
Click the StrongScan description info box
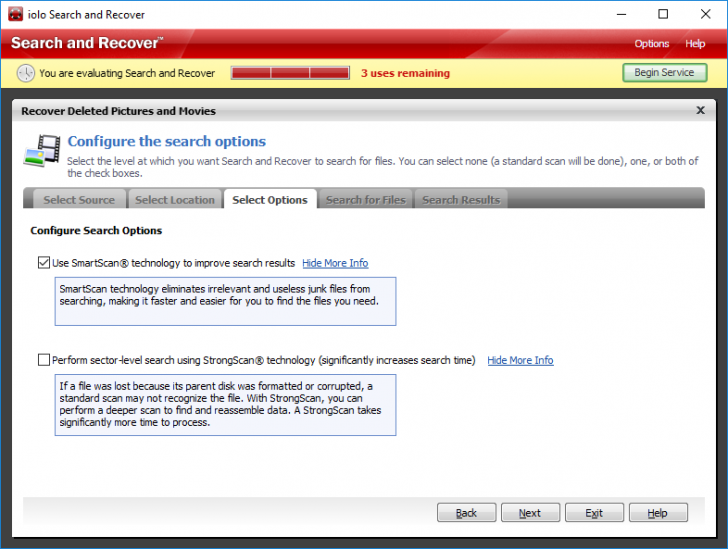click(225, 405)
